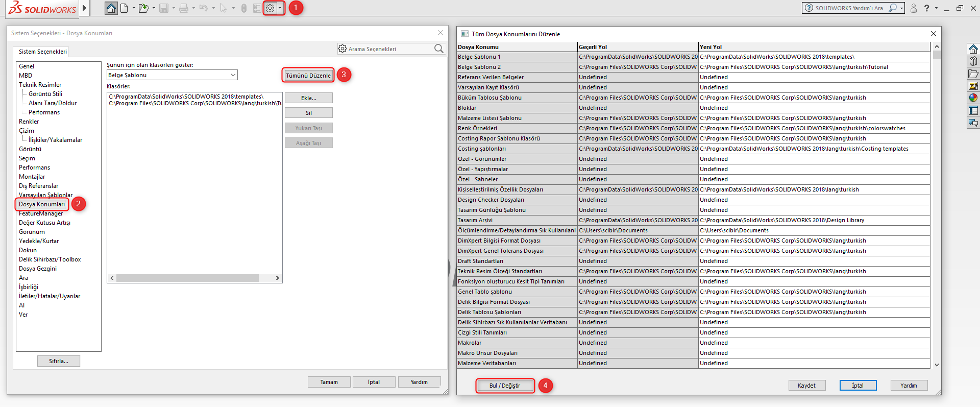The width and height of the screenshot is (980, 407).
Task: Open dropdown arrow next to New document
Action: point(134,8)
